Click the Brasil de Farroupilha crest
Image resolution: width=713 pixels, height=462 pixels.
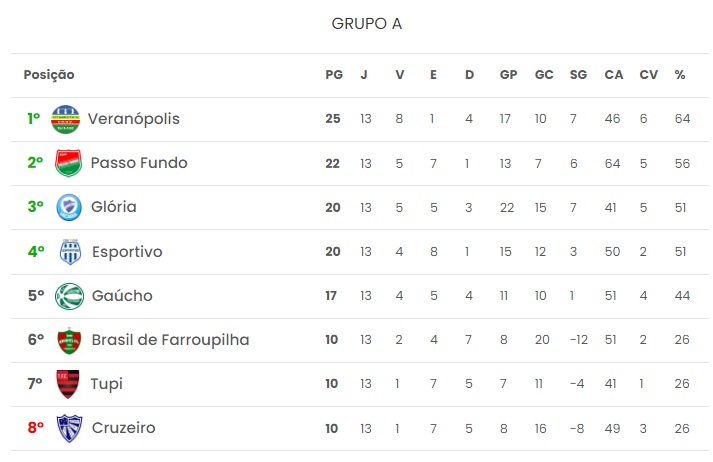[69, 341]
